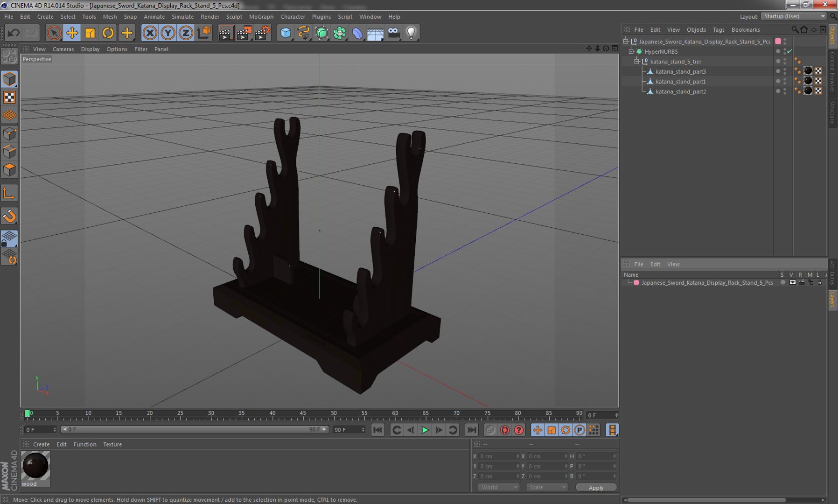838x504 pixels.
Task: Open the light object tool
Action: pos(411,33)
